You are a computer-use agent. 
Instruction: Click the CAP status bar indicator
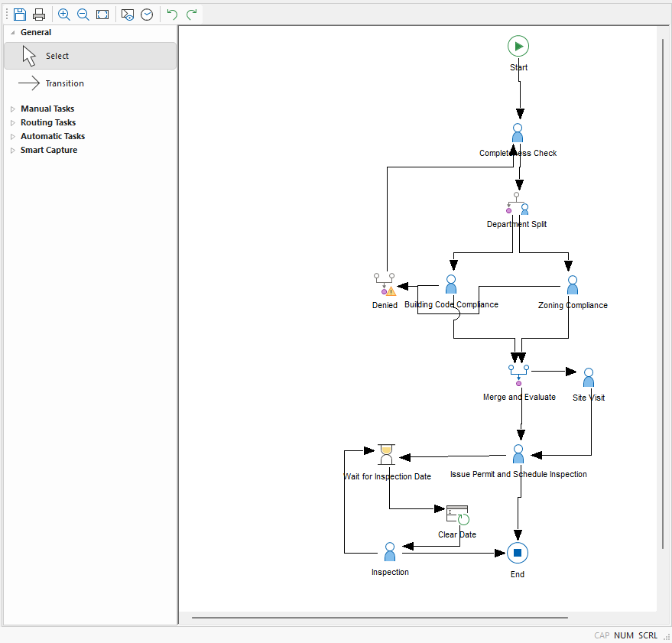[x=602, y=635]
